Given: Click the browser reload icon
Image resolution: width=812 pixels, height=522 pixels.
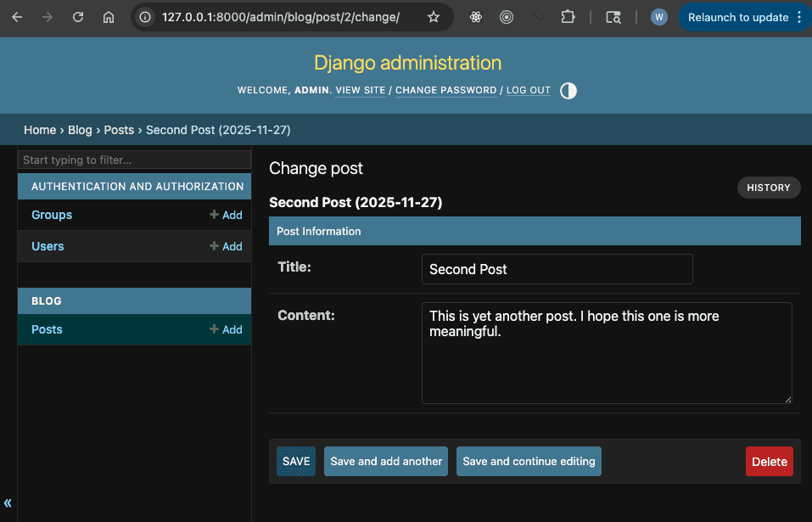Looking at the screenshot, I should [x=78, y=17].
